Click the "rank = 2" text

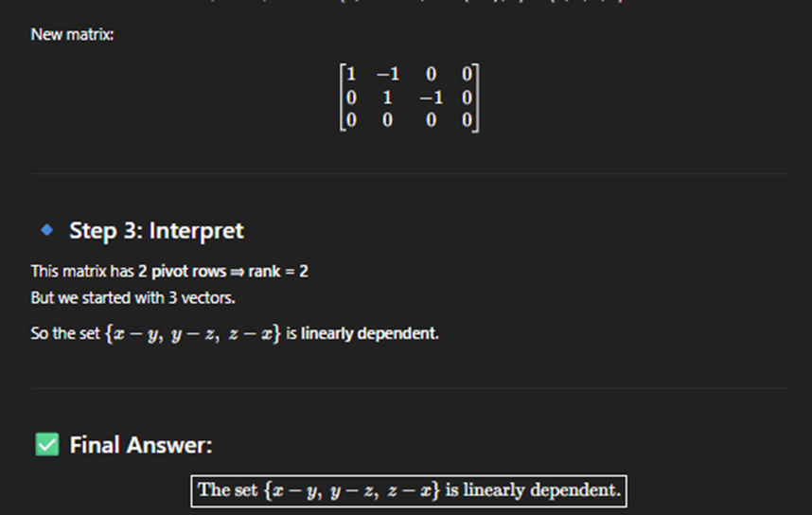(x=278, y=272)
